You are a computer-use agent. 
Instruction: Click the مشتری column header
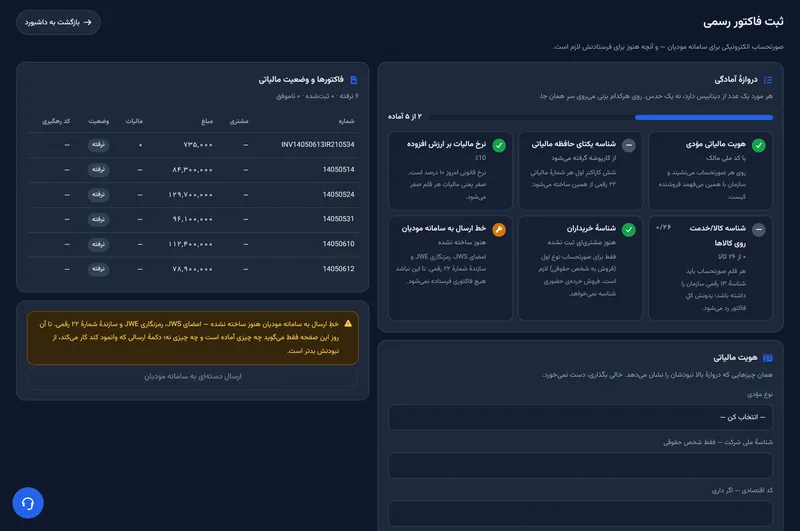(239, 121)
